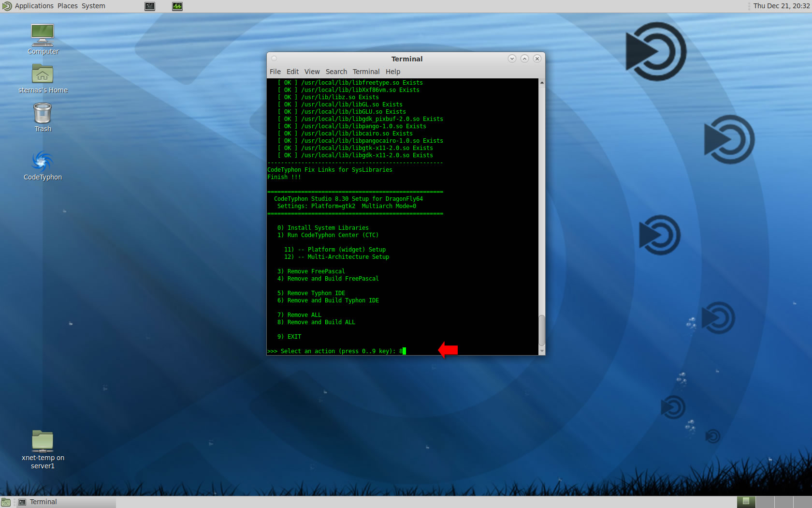Click the libXxf86vm.so Exists line
Viewport: 812px width, 508px height.
348,90
